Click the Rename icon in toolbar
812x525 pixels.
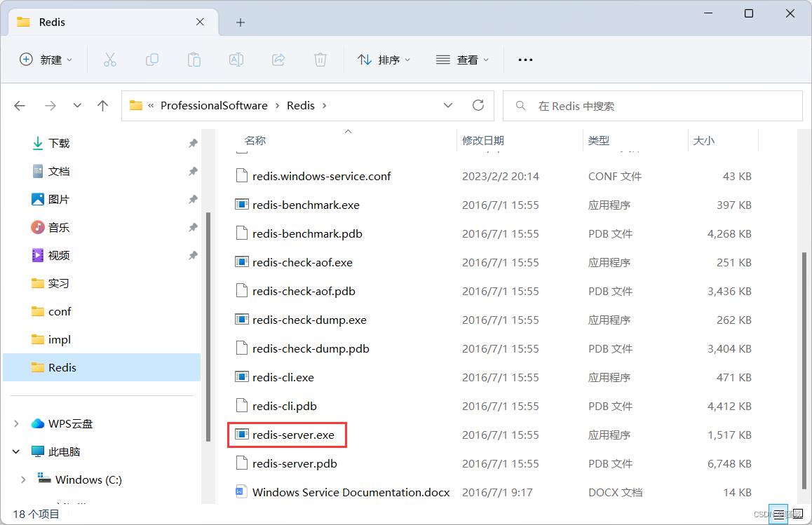point(236,60)
